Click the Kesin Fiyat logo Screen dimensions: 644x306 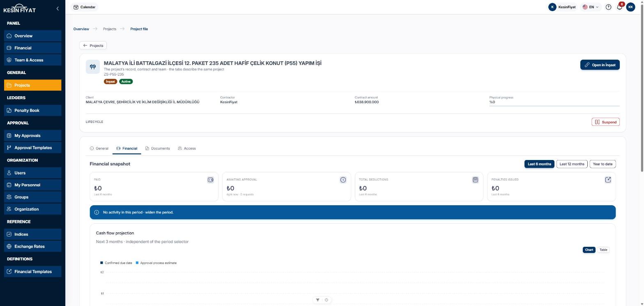pos(20,8)
